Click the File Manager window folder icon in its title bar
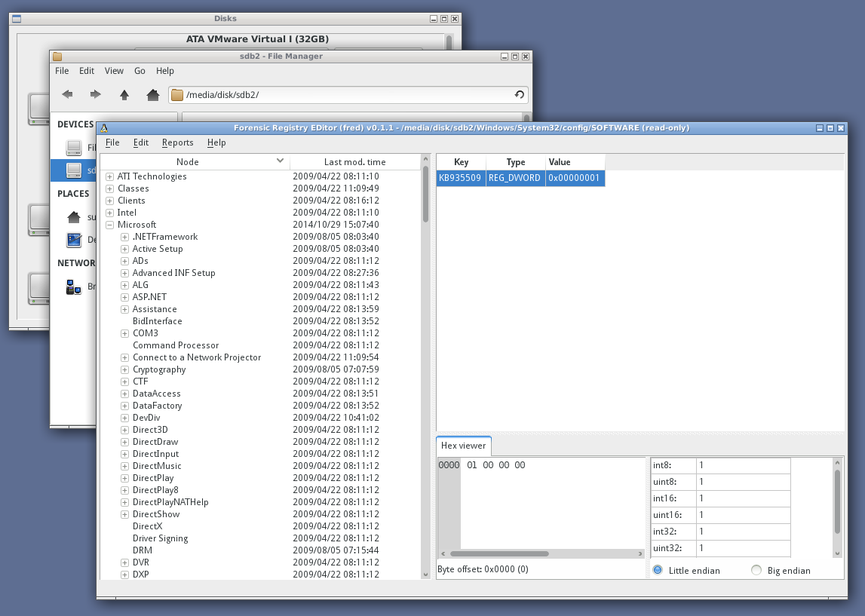 point(57,57)
